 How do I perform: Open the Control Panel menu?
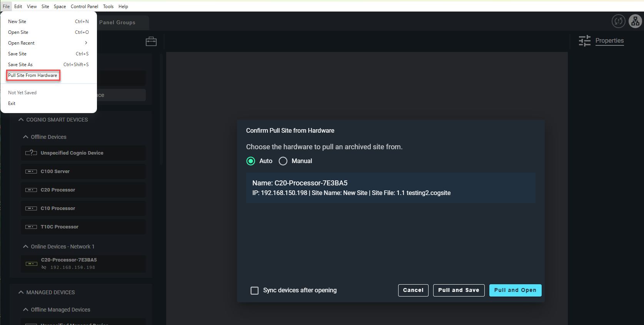pyautogui.click(x=84, y=7)
